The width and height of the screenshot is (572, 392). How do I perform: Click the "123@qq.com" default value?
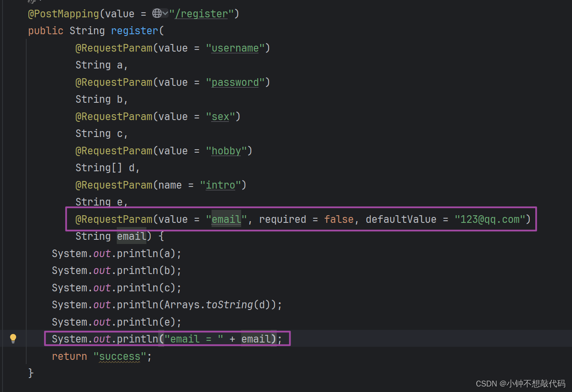coord(489,219)
